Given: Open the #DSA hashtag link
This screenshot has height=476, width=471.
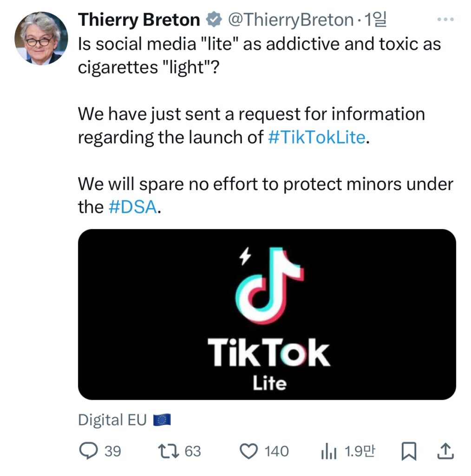Looking at the screenshot, I should (133, 207).
